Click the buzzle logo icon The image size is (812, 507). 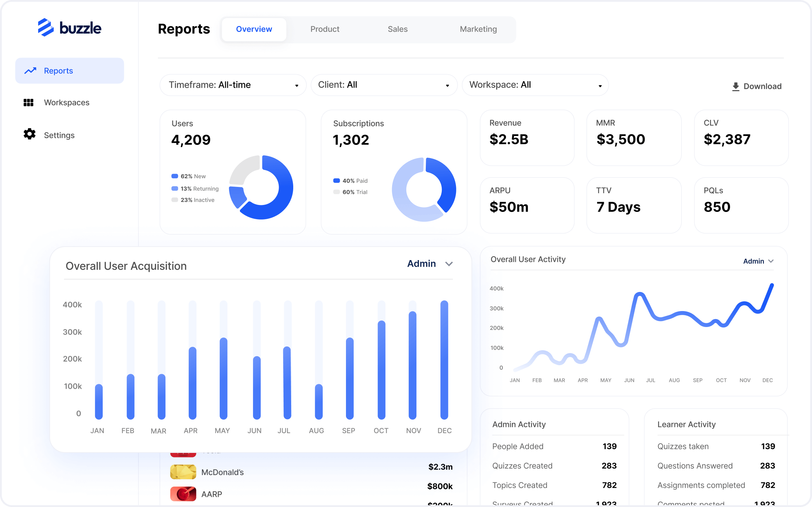(46, 27)
